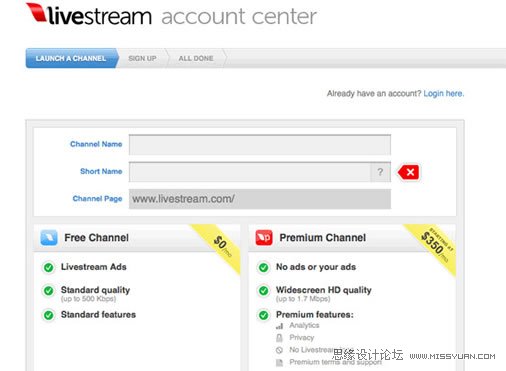The width and height of the screenshot is (506, 371).
Task: Click the Livestream Ads text
Action: point(94,267)
